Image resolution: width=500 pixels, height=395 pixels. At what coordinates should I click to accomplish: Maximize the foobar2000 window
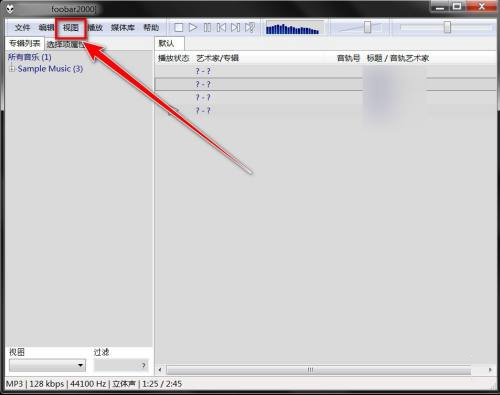[x=457, y=7]
